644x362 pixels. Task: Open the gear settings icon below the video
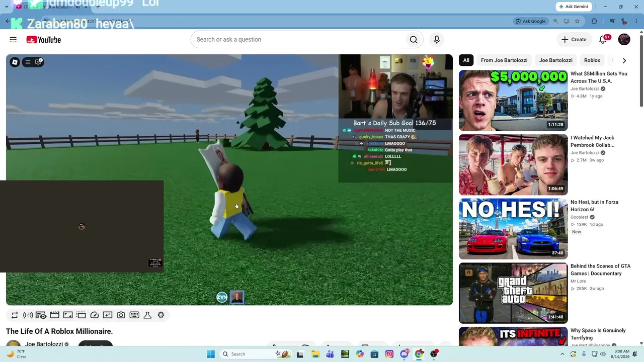(161, 315)
